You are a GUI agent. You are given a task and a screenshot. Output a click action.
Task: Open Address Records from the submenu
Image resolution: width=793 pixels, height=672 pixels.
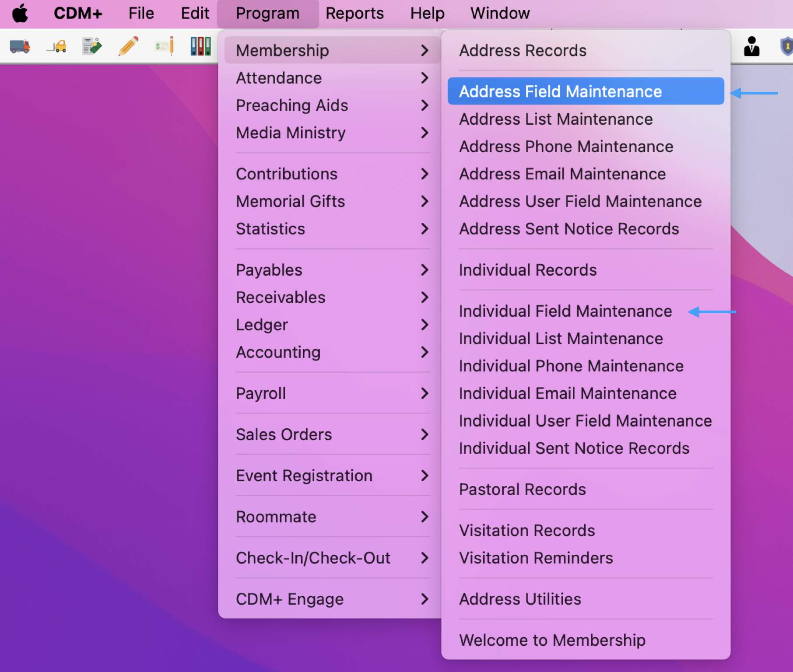pyautogui.click(x=523, y=51)
